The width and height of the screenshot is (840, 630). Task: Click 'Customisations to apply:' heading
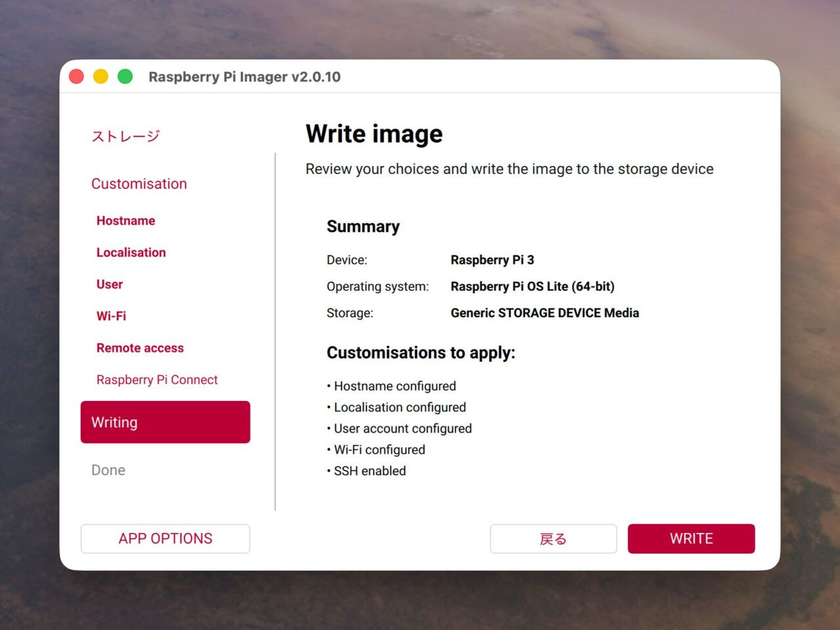[421, 353]
